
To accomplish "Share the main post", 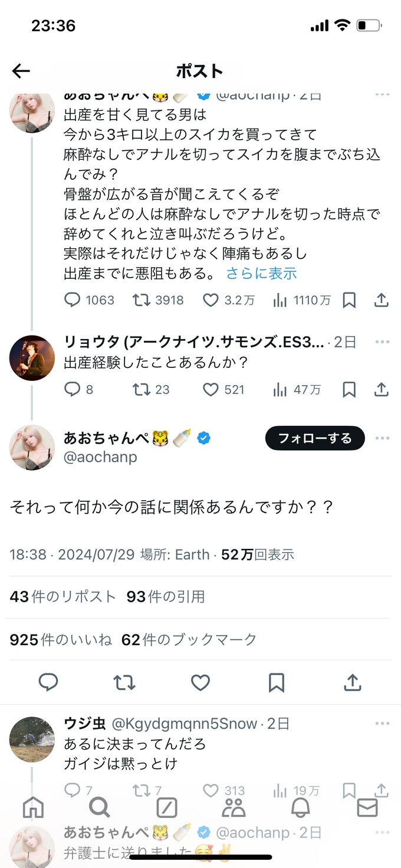I will 353,682.
